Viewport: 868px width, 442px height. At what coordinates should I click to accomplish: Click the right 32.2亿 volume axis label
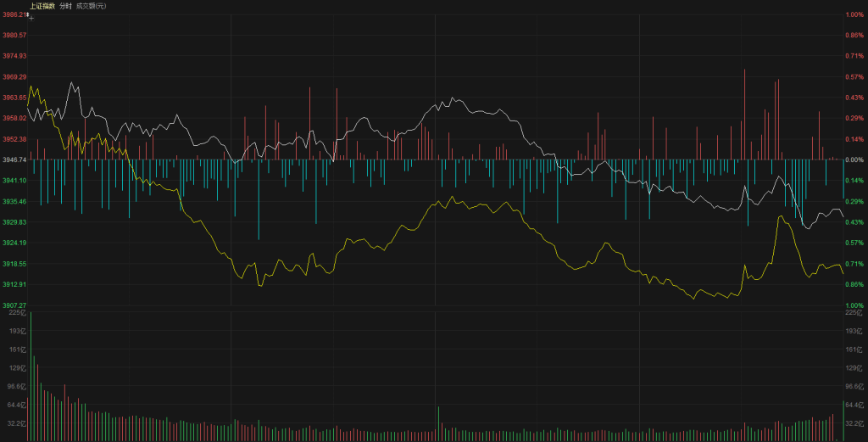[x=853, y=422]
